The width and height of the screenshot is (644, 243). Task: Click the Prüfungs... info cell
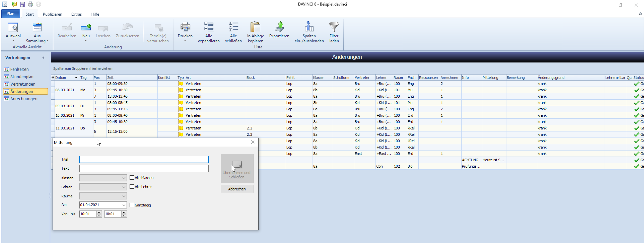[471, 166]
